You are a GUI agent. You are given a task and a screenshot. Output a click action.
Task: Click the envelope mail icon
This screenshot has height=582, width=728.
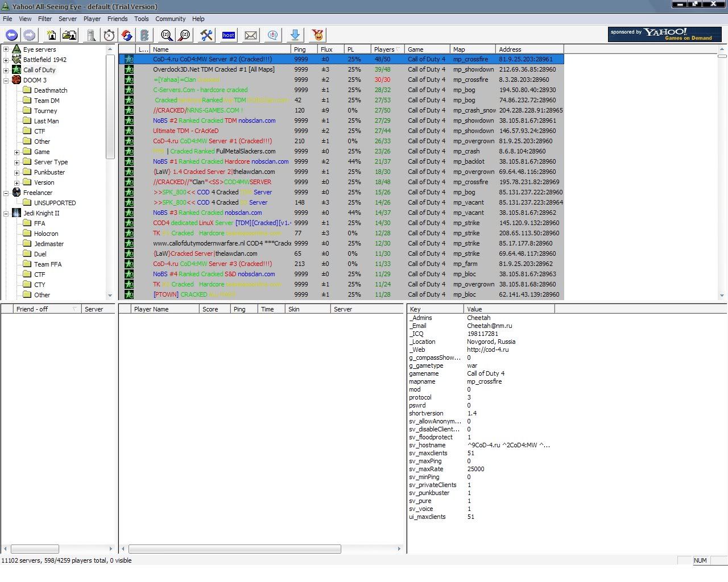click(251, 35)
